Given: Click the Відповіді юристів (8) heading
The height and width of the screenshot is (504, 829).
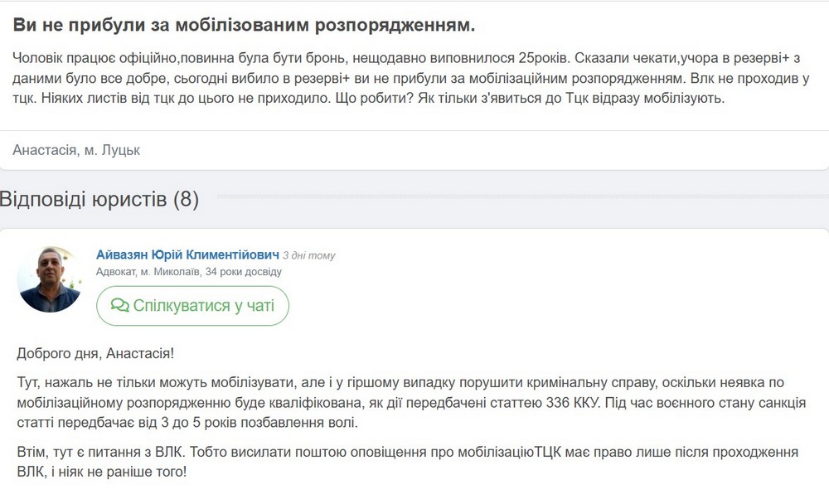Looking at the screenshot, I should pos(99,200).
